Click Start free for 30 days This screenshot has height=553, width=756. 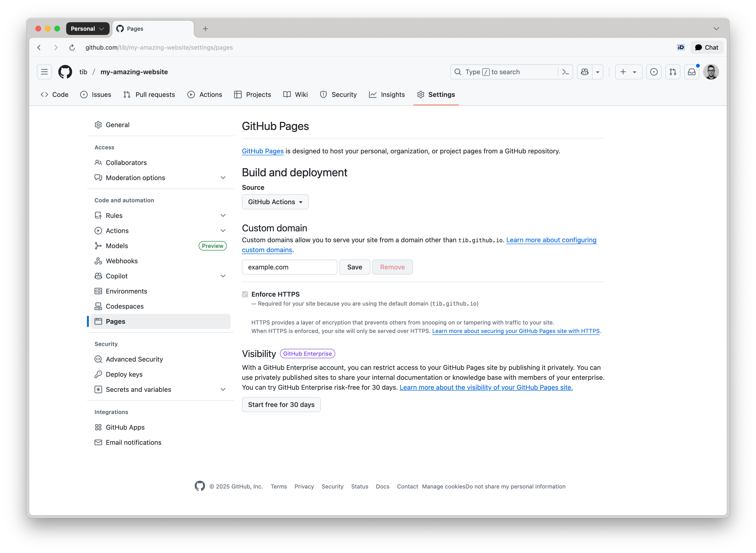coord(281,405)
